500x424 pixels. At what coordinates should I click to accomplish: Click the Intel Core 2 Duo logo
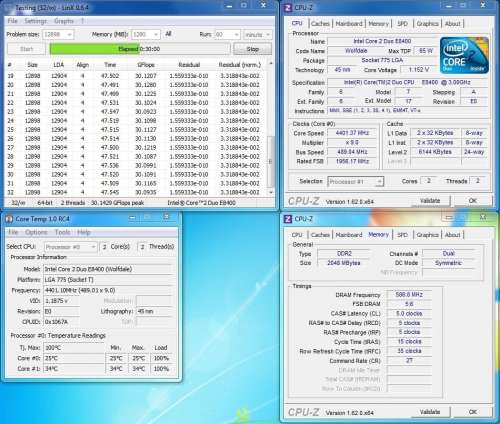[x=464, y=55]
